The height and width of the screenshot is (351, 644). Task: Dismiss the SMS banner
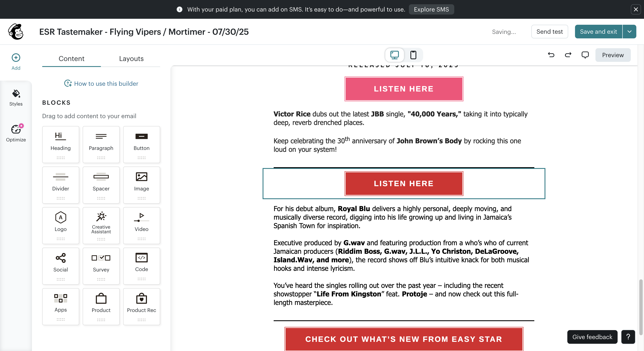coord(636,10)
